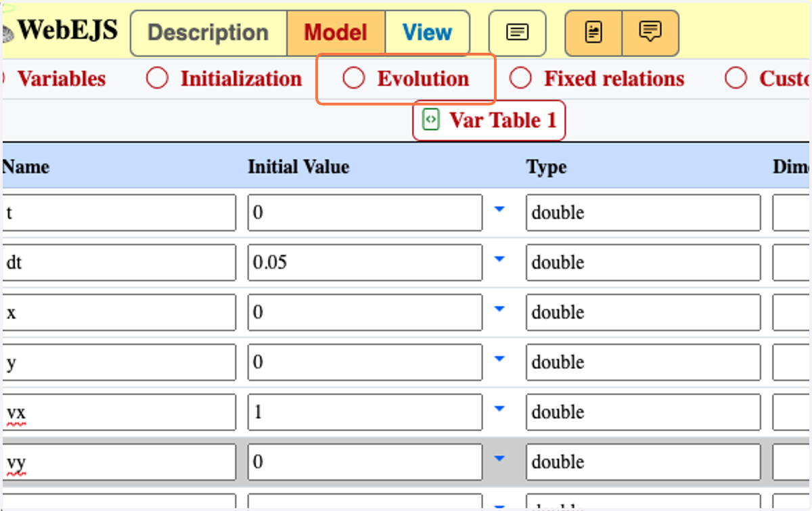
Task: Click the dimension field in row x
Action: tap(792, 312)
